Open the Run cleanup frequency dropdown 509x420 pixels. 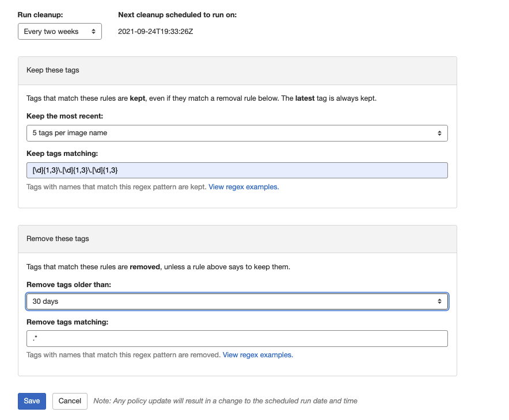point(60,32)
